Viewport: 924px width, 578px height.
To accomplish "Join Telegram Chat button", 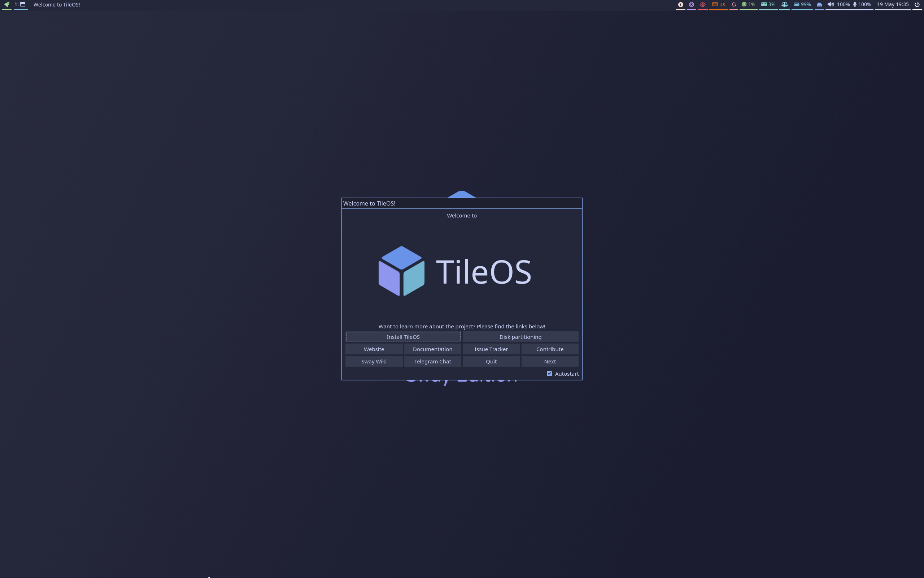I will [x=432, y=361].
